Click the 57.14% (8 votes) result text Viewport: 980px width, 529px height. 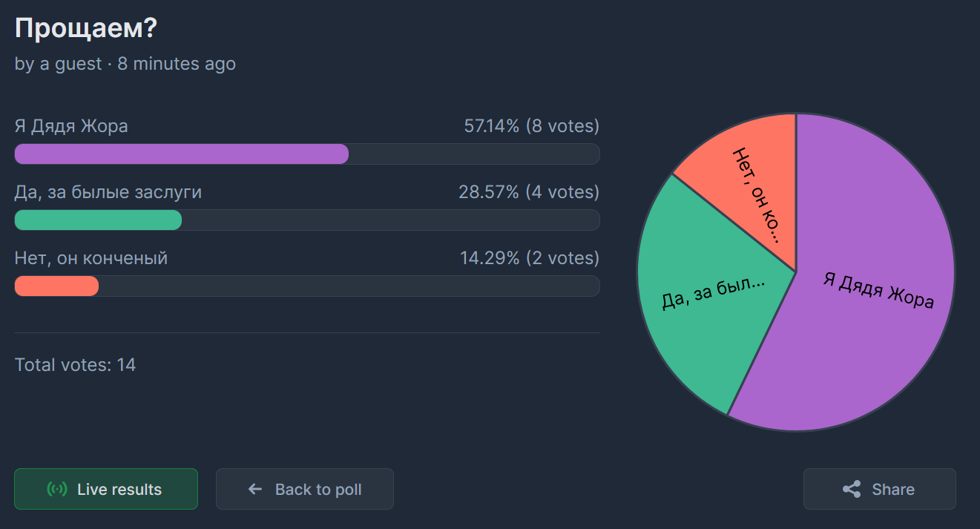[x=532, y=126]
